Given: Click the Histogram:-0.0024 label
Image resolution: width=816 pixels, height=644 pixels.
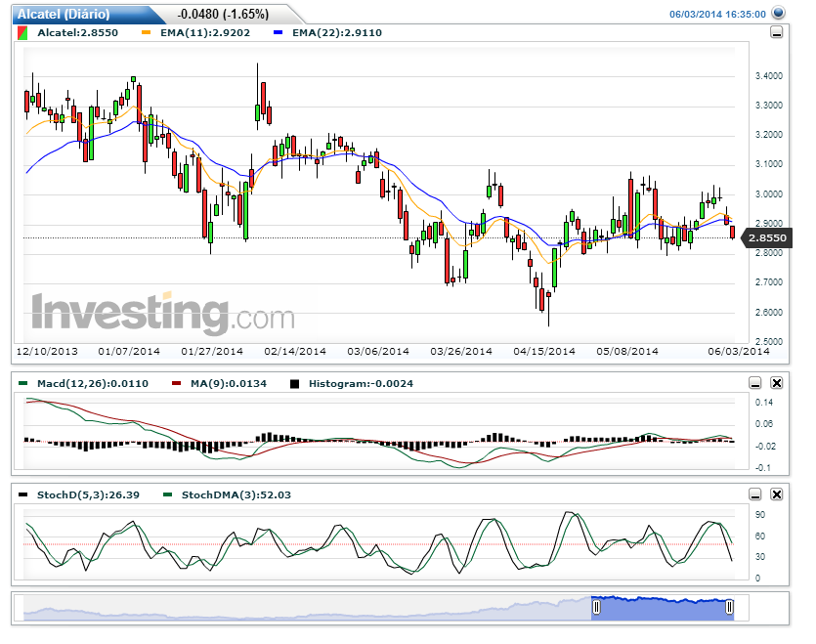Looking at the screenshot, I should (x=362, y=384).
